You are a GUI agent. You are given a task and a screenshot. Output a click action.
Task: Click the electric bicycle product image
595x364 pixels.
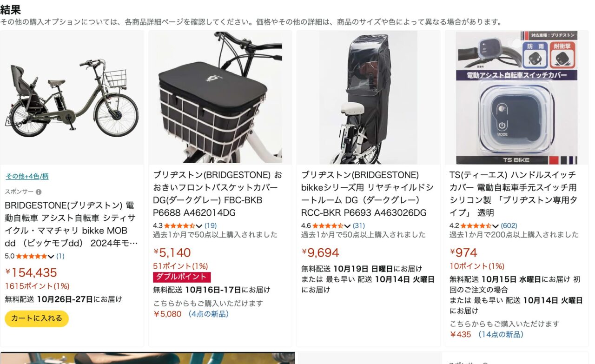point(72,98)
